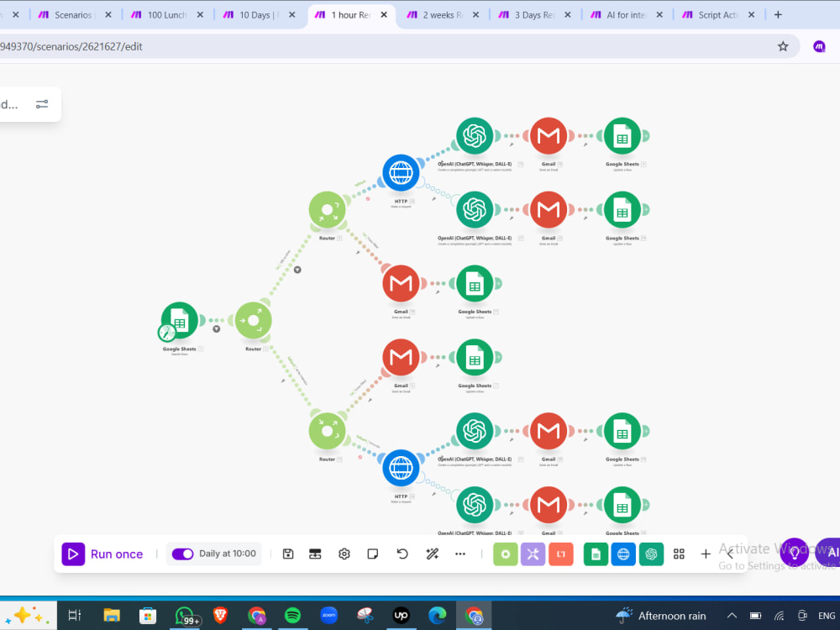840x630 pixels.
Task: Click the filter icon on the upper router route
Action: pyautogui.click(x=297, y=270)
